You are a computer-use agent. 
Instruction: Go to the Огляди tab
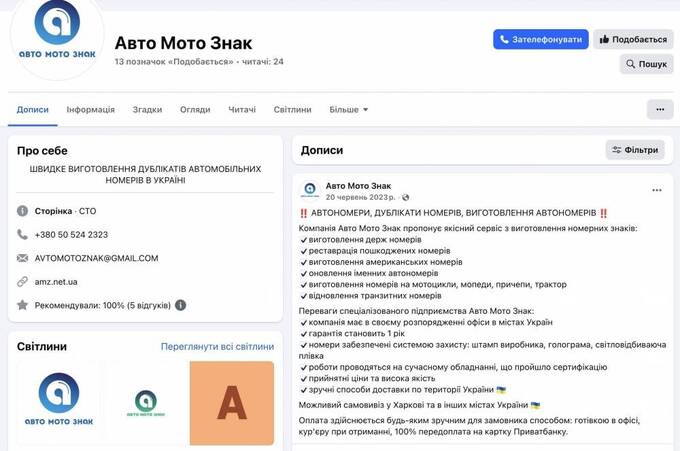[195, 109]
